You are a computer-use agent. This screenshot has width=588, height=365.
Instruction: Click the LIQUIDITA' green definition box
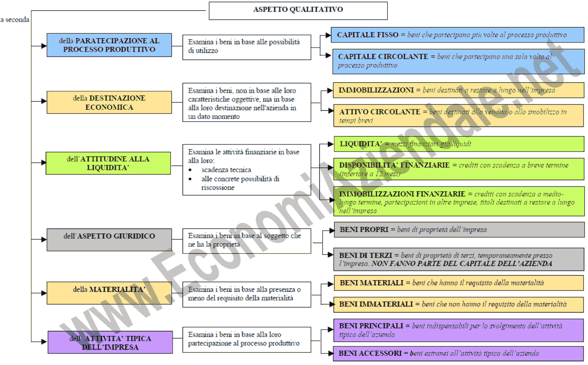[x=459, y=144]
